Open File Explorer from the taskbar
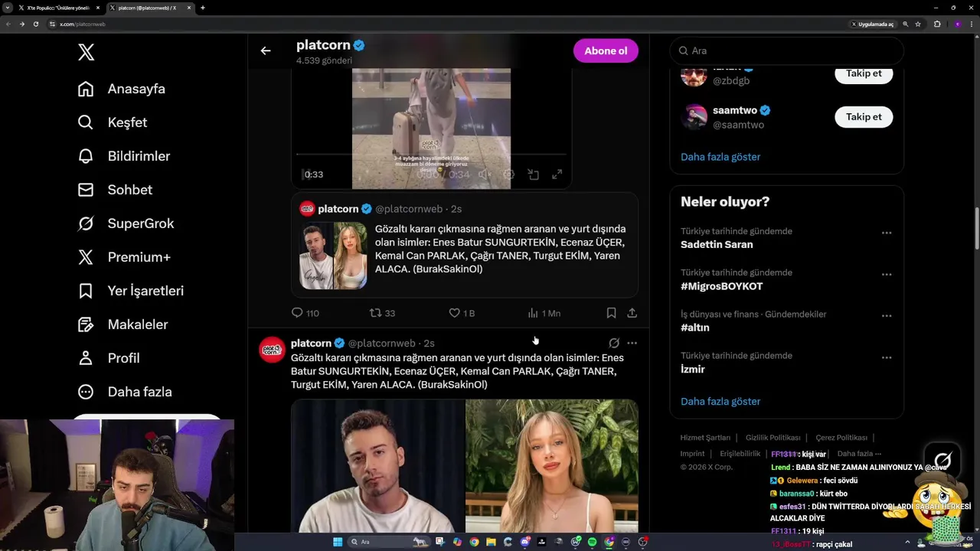Screen dimensions: 980x551 (491, 542)
